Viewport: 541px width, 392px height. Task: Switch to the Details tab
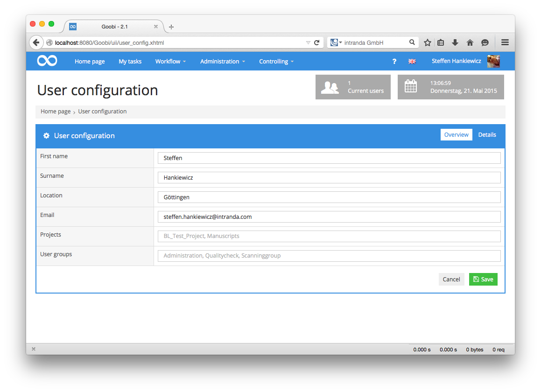coord(487,134)
